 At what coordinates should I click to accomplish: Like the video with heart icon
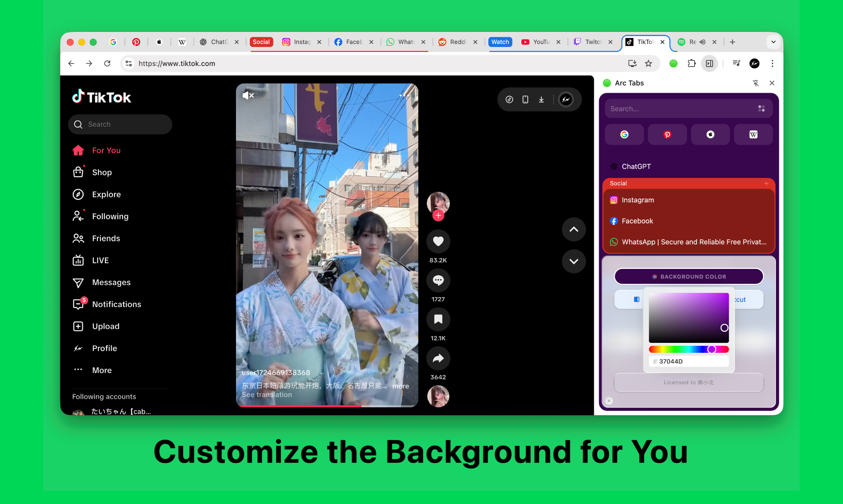(438, 241)
